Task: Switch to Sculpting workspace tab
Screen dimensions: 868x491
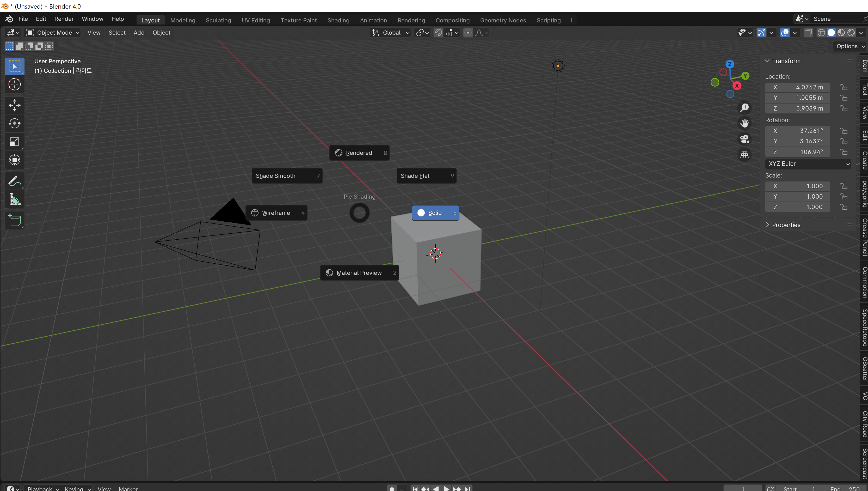Action: (x=218, y=20)
